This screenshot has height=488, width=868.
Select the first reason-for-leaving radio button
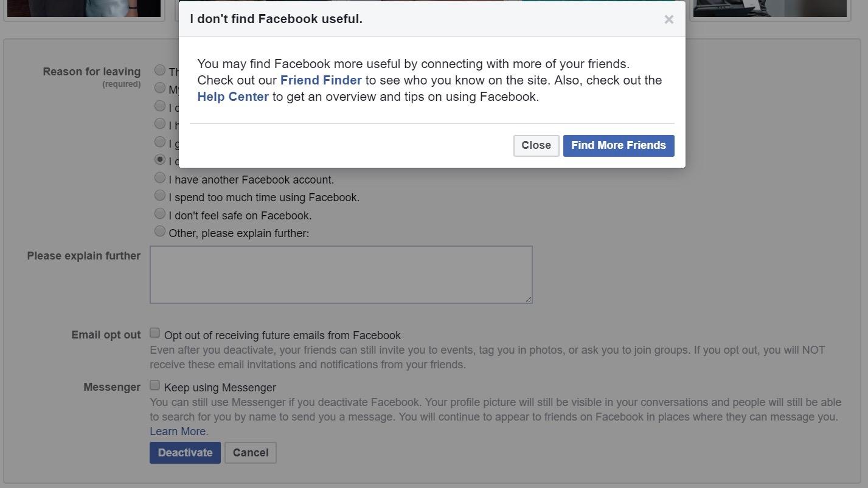click(x=160, y=70)
